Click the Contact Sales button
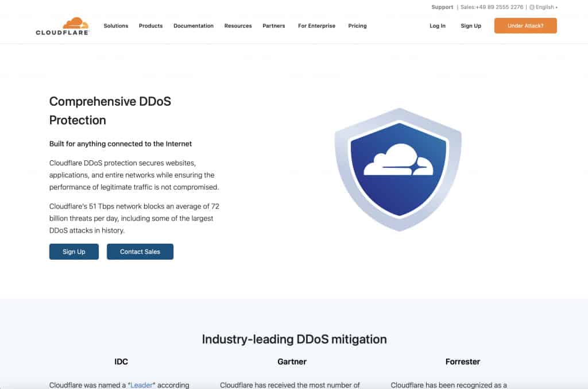The width and height of the screenshot is (588, 389). (140, 251)
